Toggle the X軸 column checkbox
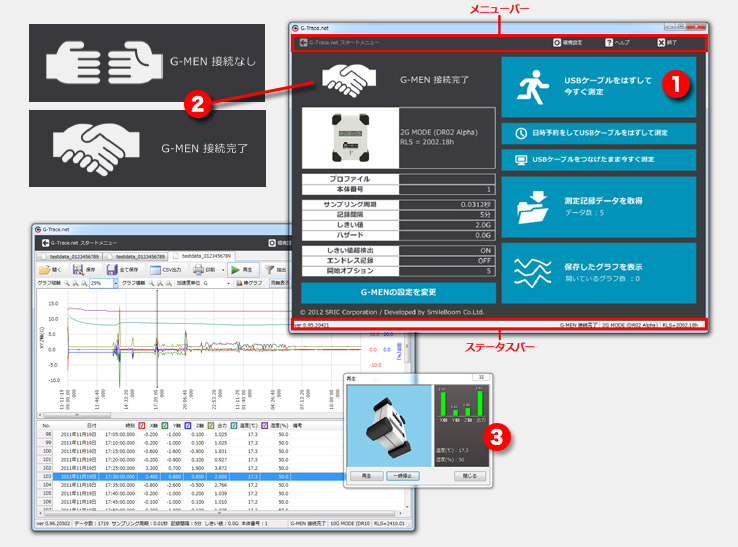 point(141,425)
